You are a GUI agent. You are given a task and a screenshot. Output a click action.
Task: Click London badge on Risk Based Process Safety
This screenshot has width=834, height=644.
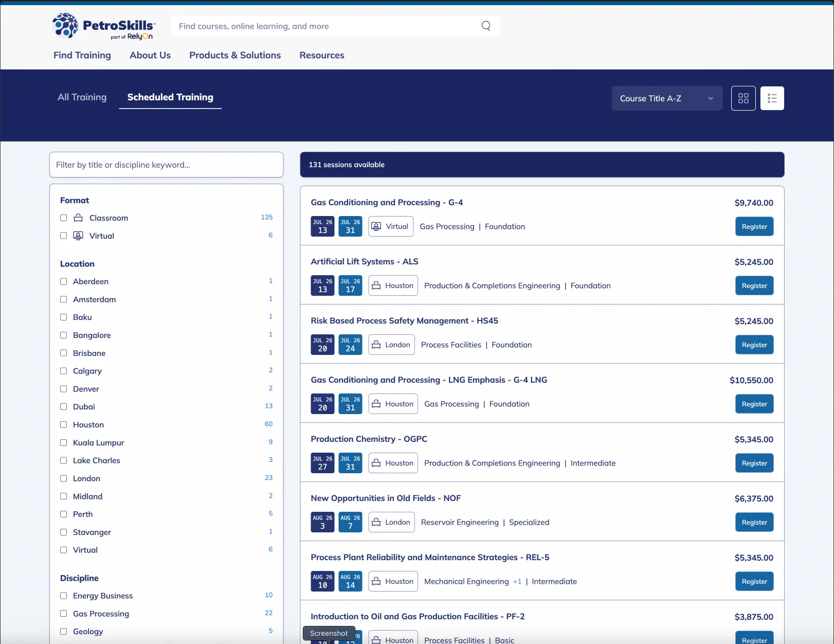point(391,345)
